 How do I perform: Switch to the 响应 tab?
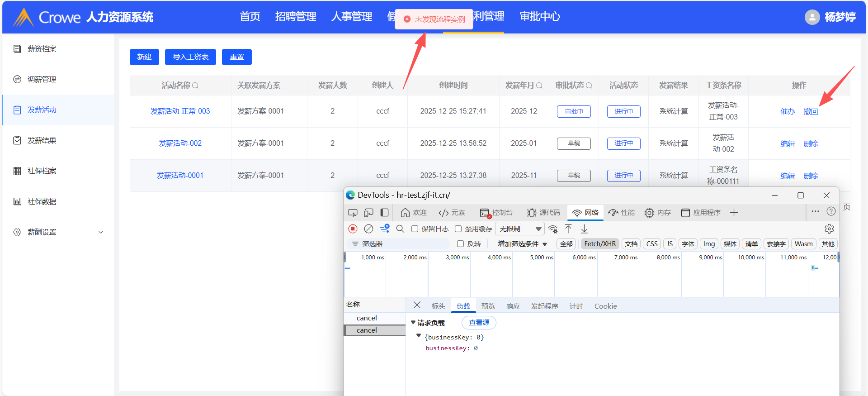pyautogui.click(x=513, y=306)
